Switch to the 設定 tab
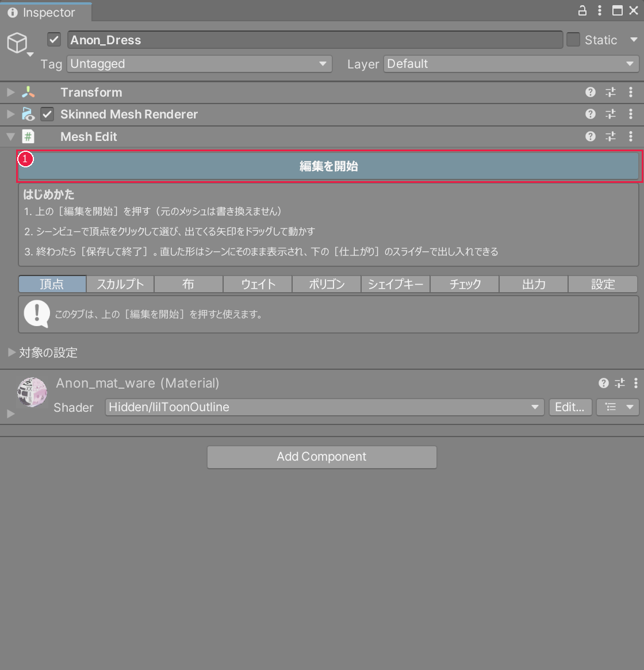This screenshot has height=670, width=644. 603,284
